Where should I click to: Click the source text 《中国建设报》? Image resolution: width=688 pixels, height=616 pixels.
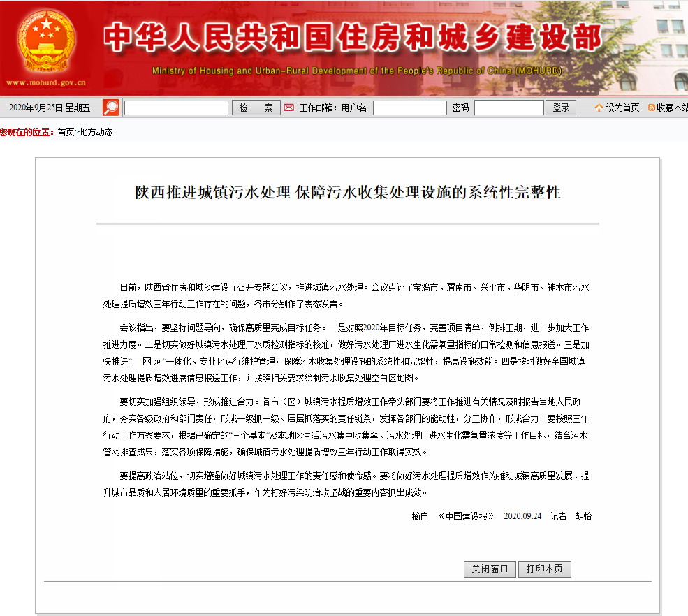point(466,516)
